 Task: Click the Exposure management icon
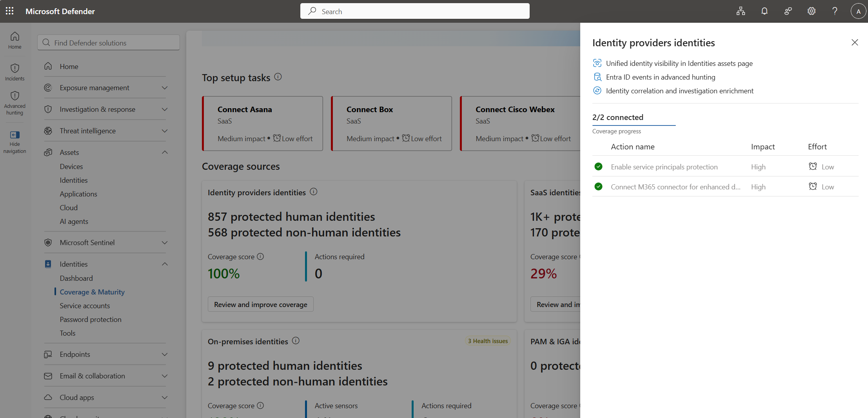click(48, 87)
